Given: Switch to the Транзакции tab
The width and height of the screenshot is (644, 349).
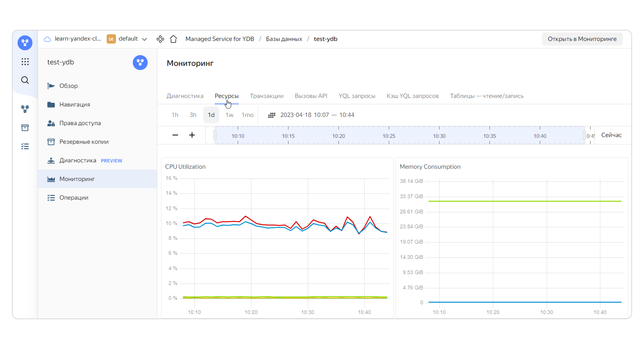Looking at the screenshot, I should coord(267,96).
